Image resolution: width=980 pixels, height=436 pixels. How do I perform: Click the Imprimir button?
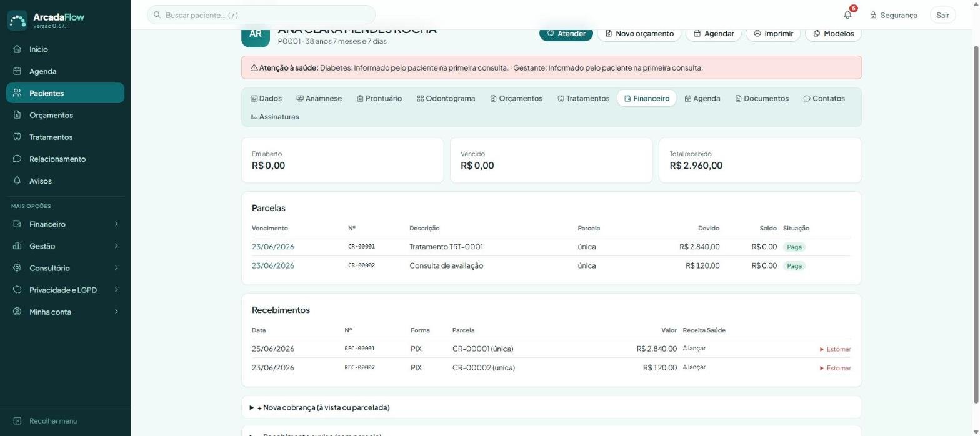click(773, 34)
